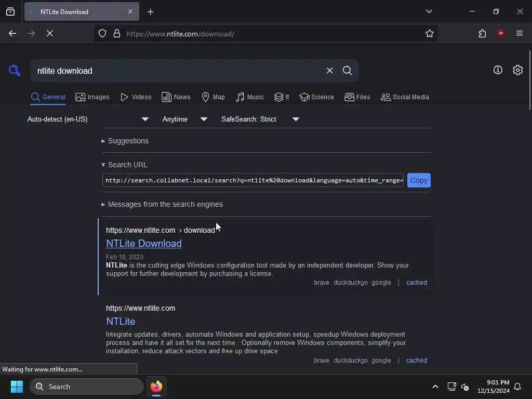This screenshot has width=532, height=399.
Task: Expand Messages from the search engines
Action: 162,204
